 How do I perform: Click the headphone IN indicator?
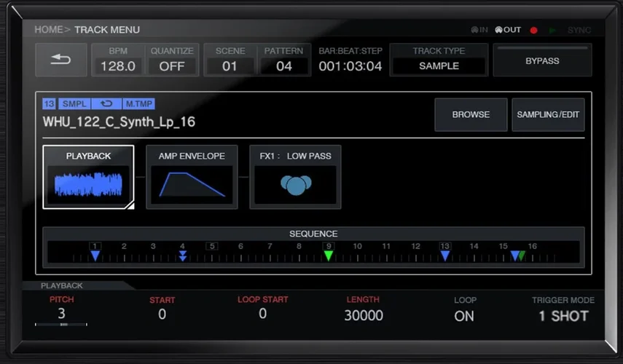pyautogui.click(x=479, y=30)
